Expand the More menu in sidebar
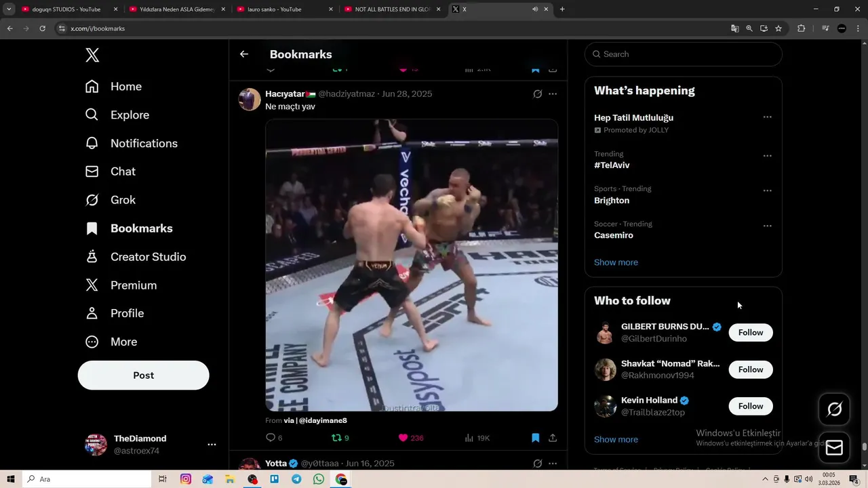The image size is (868, 488). click(111, 342)
